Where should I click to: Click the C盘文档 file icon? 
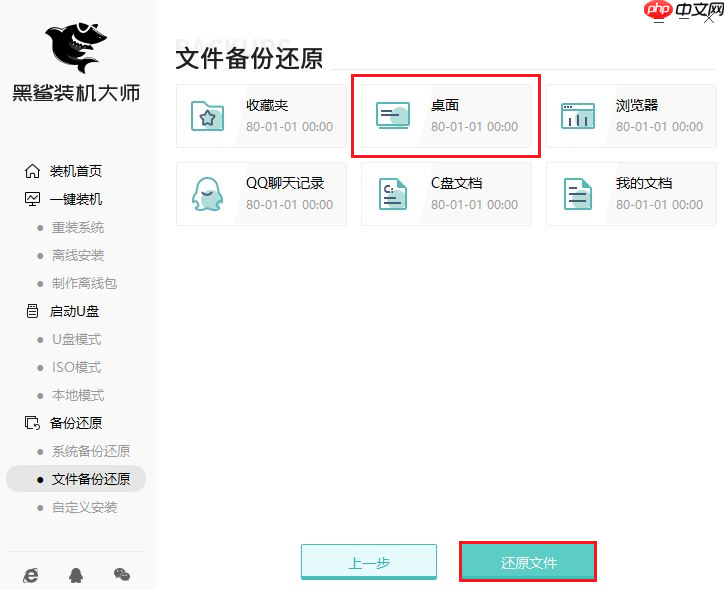point(393,194)
